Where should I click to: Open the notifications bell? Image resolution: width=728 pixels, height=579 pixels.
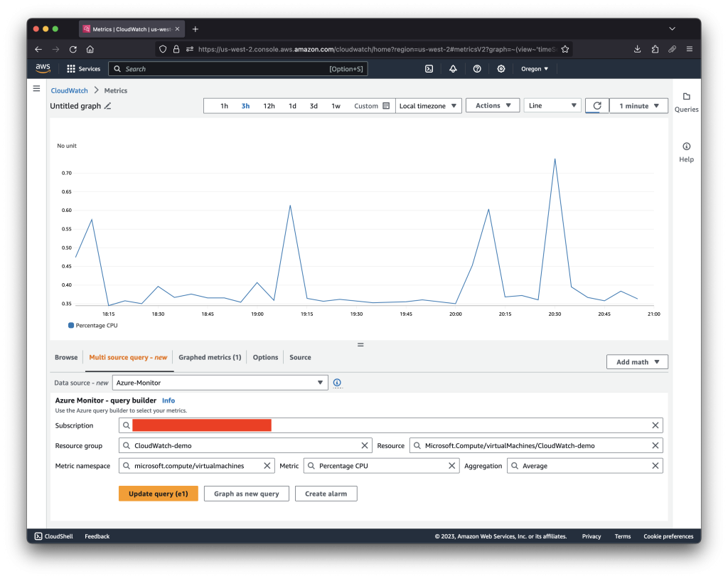coord(453,68)
